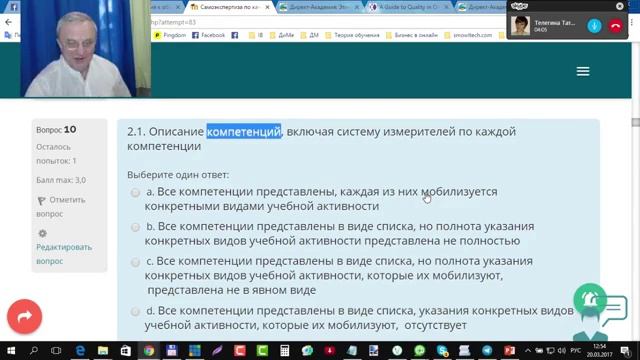Switch input language РУС indicator
This screenshot has width=640, height=360.
point(576,351)
